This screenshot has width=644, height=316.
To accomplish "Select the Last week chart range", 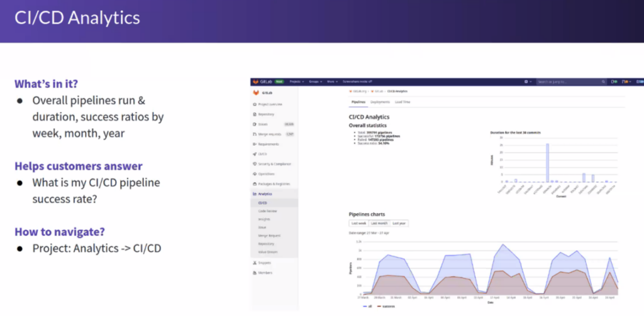I will (x=358, y=223).
